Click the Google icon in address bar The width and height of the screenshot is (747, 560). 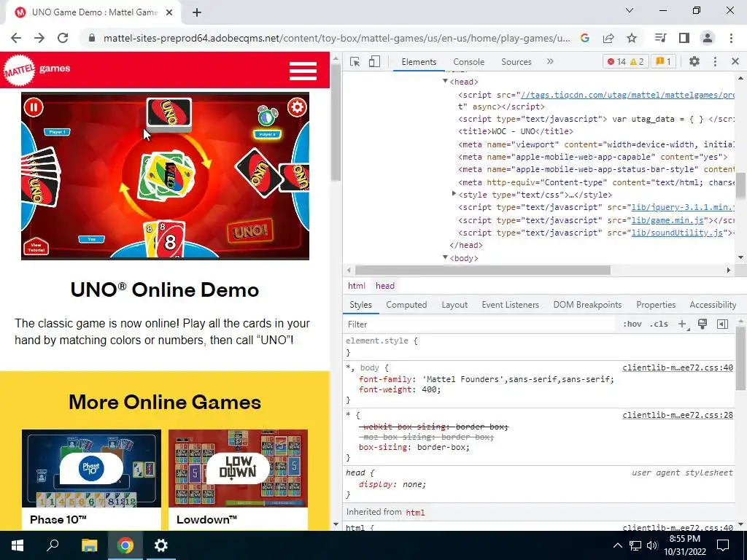pos(585,38)
